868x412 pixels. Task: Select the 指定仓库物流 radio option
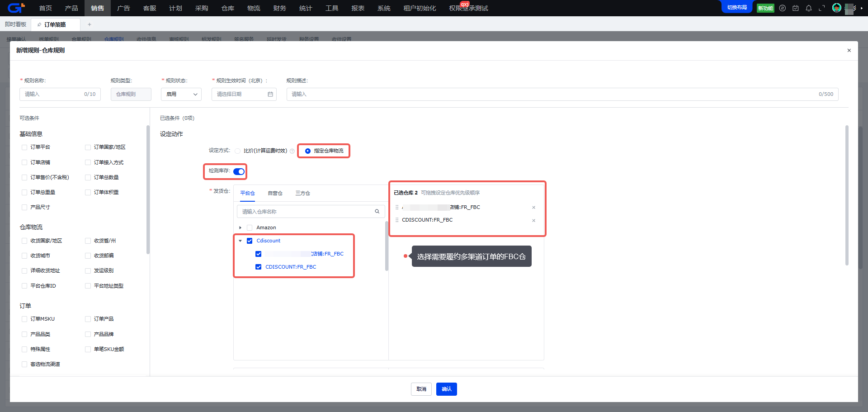(x=308, y=151)
